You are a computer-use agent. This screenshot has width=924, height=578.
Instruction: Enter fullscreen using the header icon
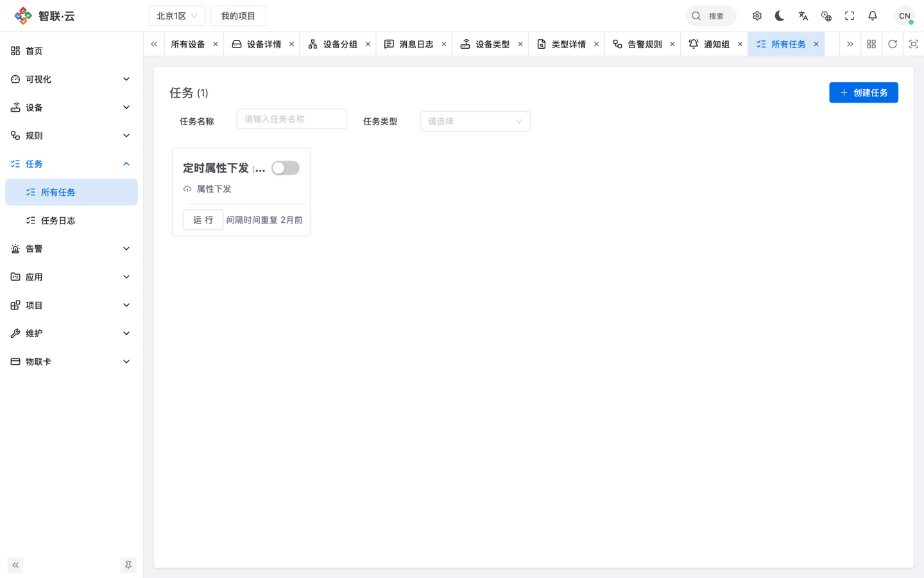850,16
